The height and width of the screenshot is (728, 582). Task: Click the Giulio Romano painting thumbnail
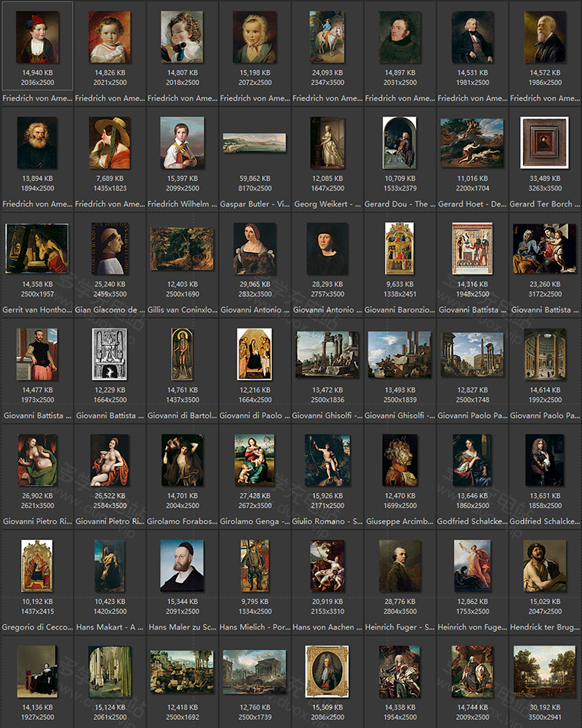327,460
